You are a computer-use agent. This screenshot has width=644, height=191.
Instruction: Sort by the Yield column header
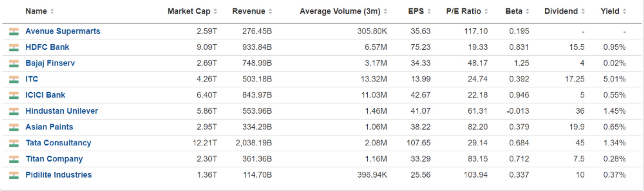click(613, 11)
